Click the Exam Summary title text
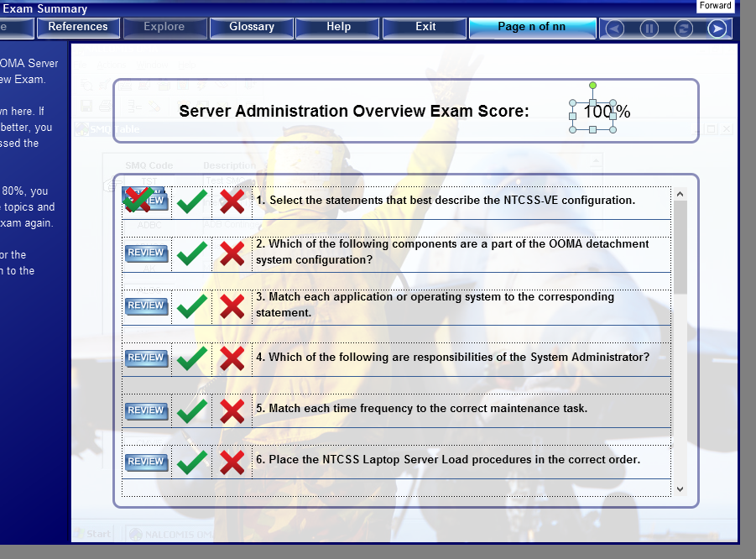This screenshot has height=559, width=756. tap(44, 8)
